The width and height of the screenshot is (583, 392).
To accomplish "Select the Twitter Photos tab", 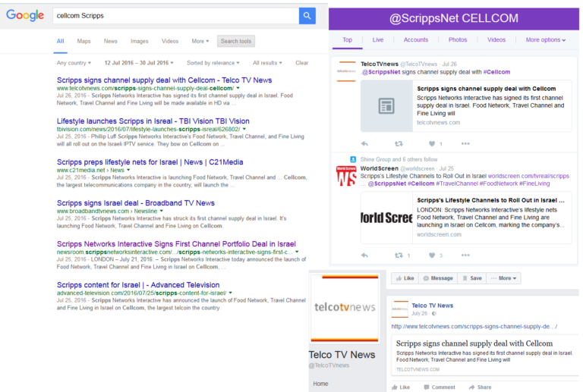I will [x=458, y=40].
